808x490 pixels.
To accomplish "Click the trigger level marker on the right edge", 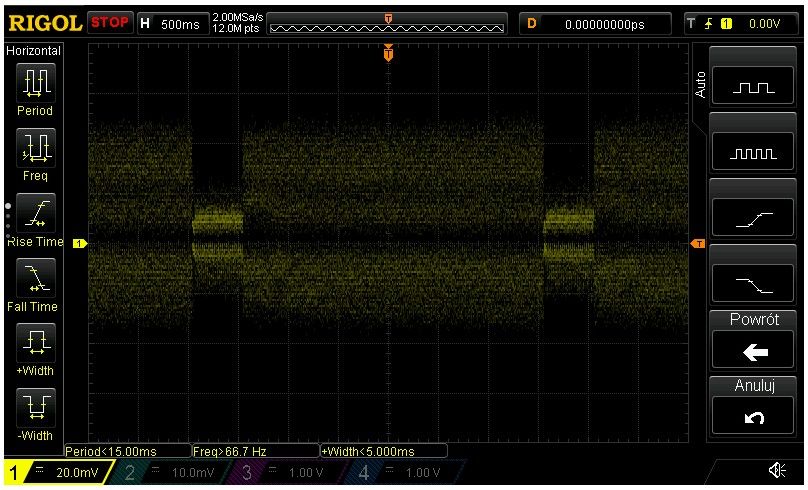I will coord(698,244).
